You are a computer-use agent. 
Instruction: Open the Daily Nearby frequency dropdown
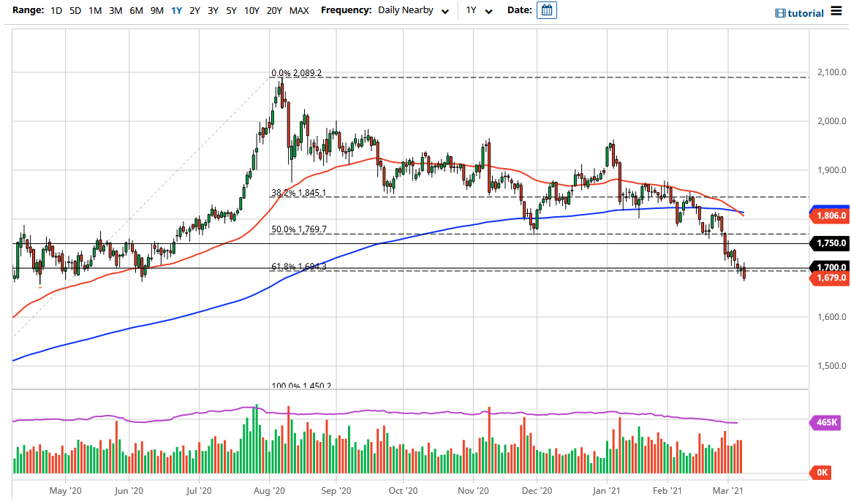(x=414, y=10)
